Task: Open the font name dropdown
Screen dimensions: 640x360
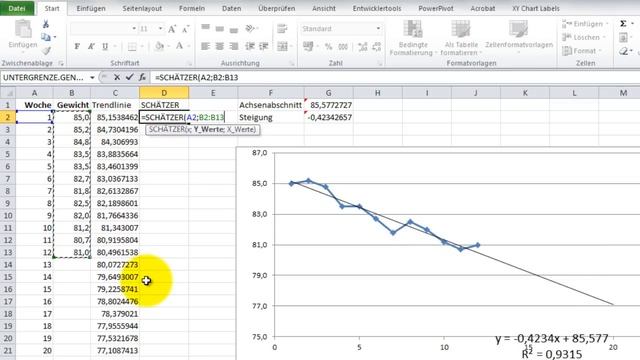Action: click(134, 29)
